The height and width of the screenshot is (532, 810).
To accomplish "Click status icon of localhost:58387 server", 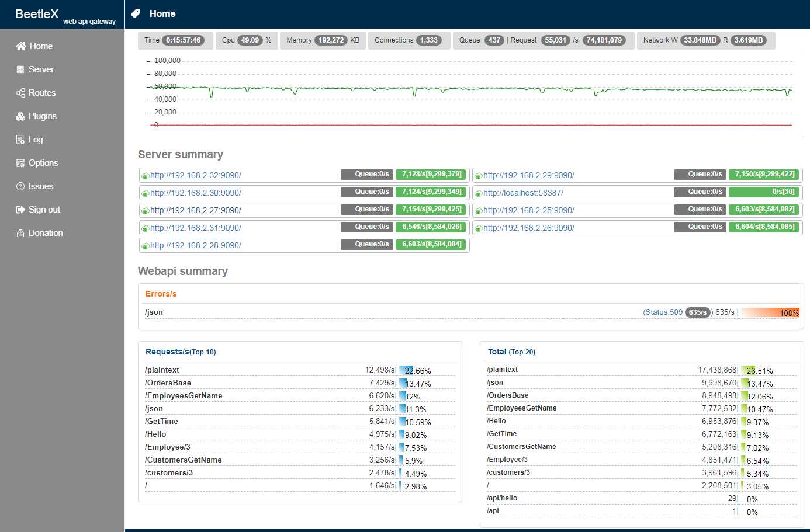I will click(478, 193).
